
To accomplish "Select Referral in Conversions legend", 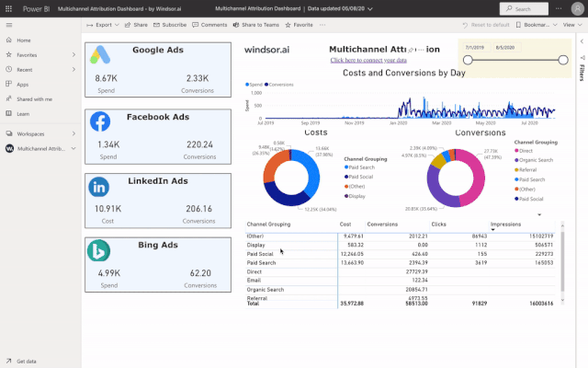I will click(526, 170).
